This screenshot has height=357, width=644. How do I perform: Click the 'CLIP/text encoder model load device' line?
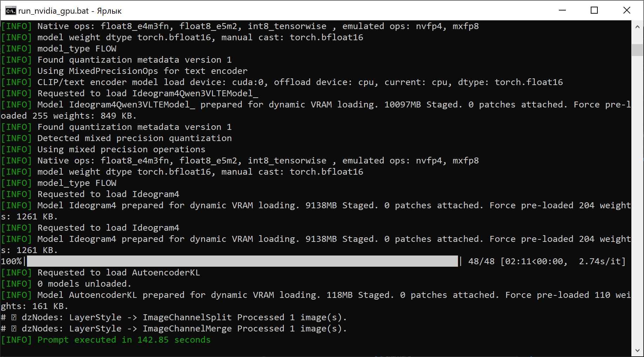(x=282, y=82)
